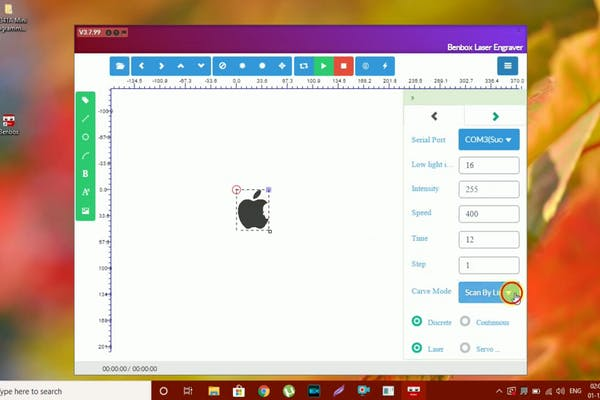The image size is (600, 400).
Task: Click the purple handle at image corner
Action: 269,189
